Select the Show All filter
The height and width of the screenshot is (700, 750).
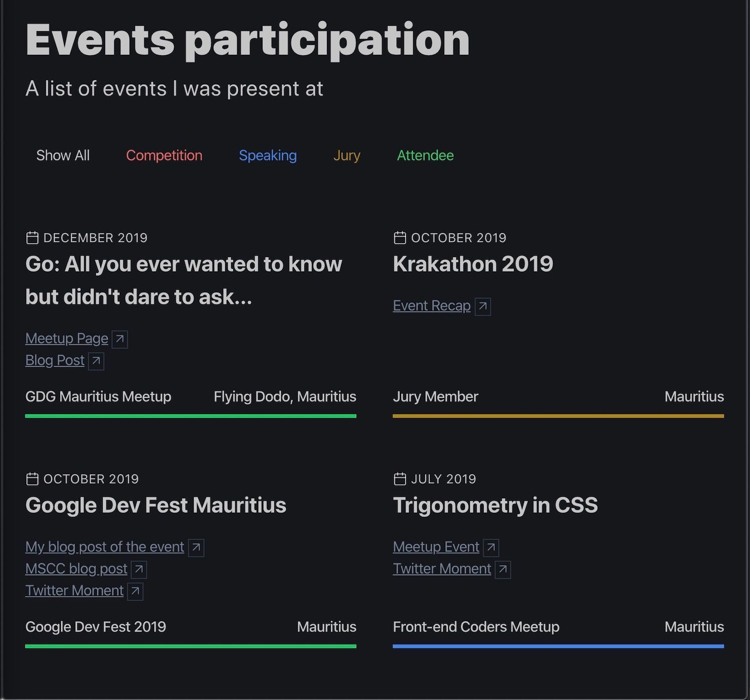(63, 155)
